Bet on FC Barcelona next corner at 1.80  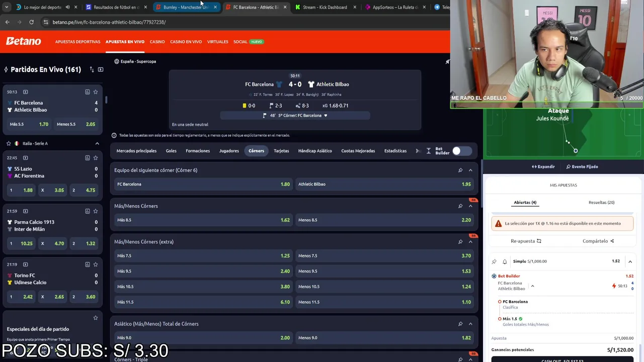tap(203, 184)
